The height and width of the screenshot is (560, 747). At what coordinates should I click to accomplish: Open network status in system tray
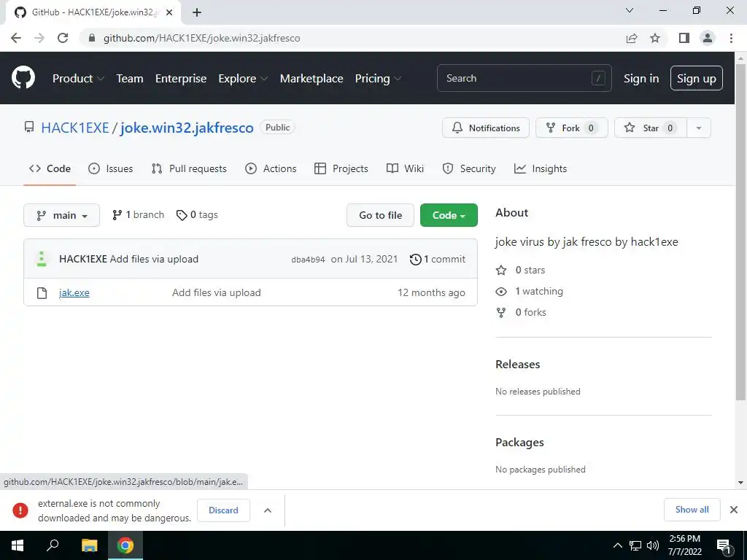click(635, 545)
